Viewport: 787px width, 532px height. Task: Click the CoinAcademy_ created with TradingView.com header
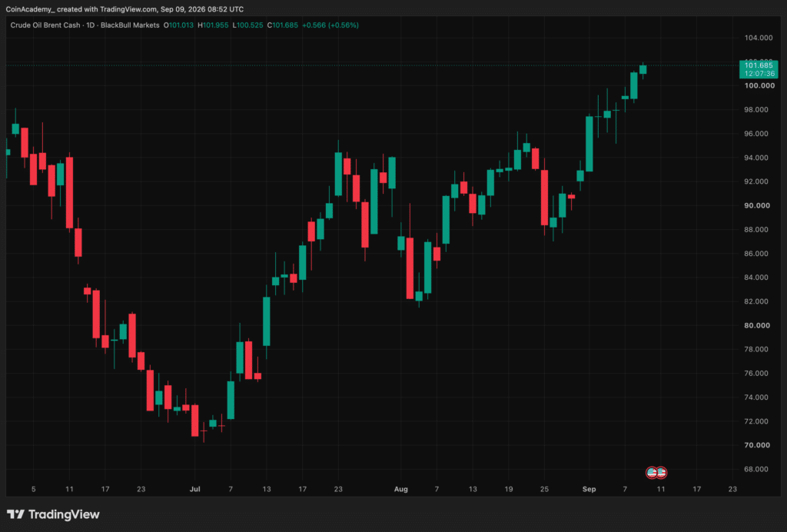click(x=125, y=9)
